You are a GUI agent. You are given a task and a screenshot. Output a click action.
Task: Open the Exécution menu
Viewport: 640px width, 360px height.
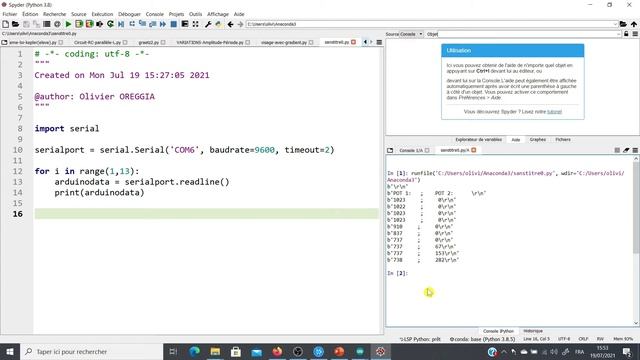[102, 14]
